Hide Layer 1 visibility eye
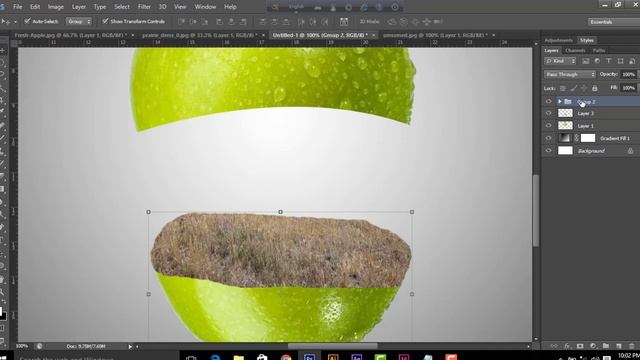This screenshot has width=640, height=360. coord(549,126)
